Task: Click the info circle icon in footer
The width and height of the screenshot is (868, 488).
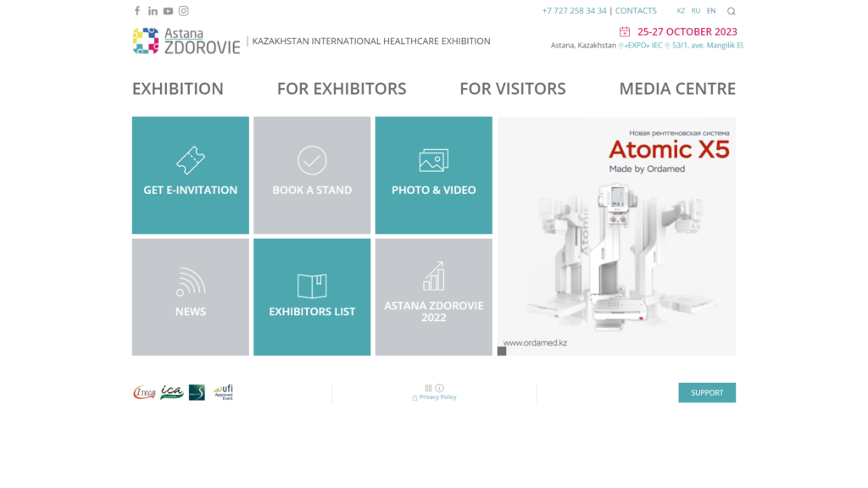Action: point(440,388)
